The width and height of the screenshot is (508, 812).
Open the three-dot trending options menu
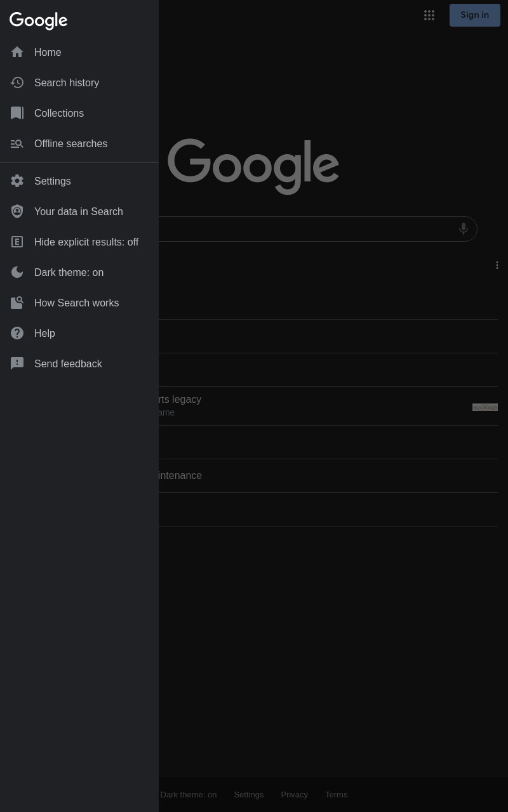(497, 265)
